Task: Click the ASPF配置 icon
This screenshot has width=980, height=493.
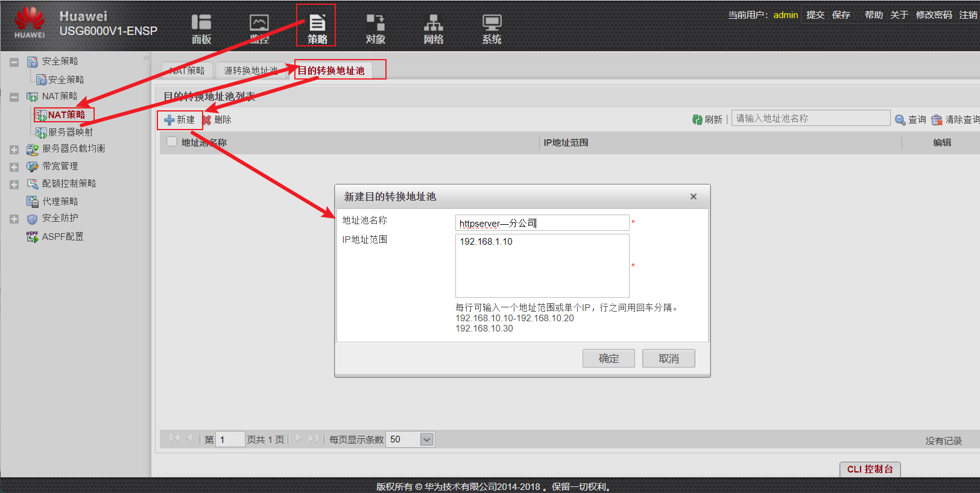Action: 33,237
